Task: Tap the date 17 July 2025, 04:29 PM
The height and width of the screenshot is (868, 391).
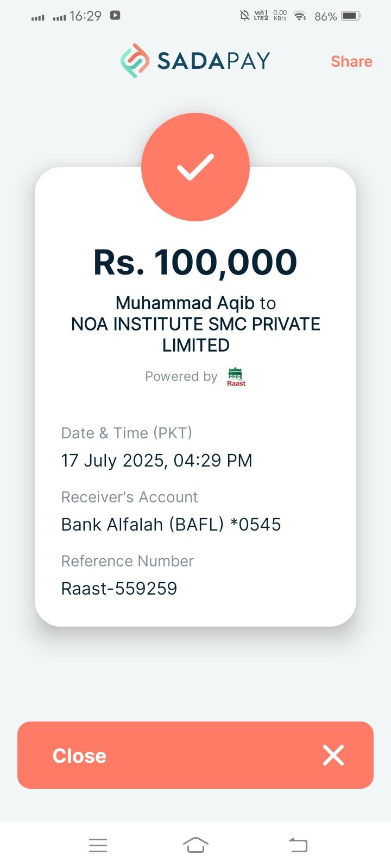Action: [156, 460]
